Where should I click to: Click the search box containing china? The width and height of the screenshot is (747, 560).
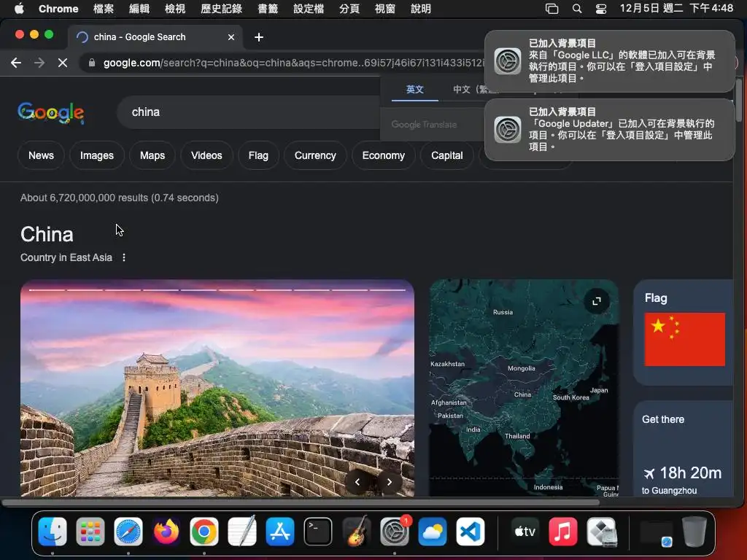pyautogui.click(x=249, y=112)
